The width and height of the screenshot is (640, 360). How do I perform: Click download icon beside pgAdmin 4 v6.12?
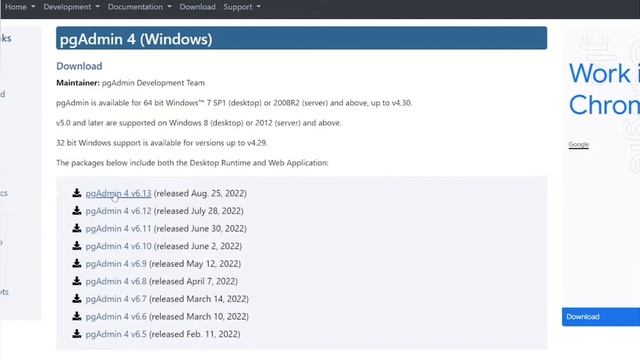(77, 211)
